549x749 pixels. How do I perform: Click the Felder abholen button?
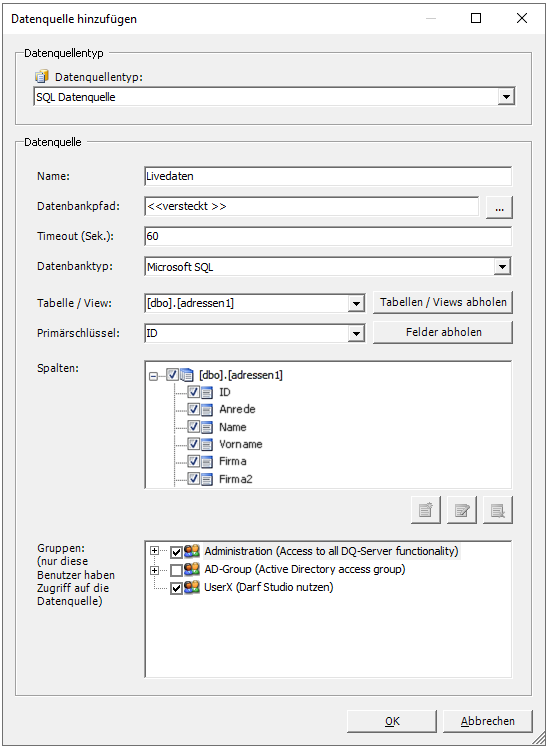443,332
